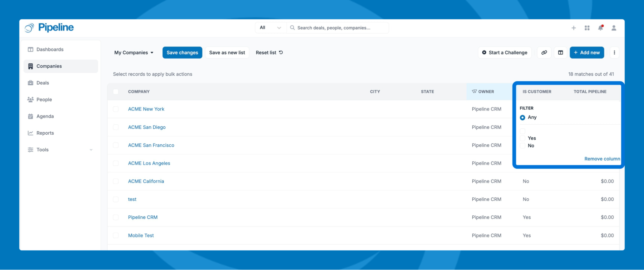
Task: Select the ACME Los Angeles row checkbox
Action: [x=116, y=163]
